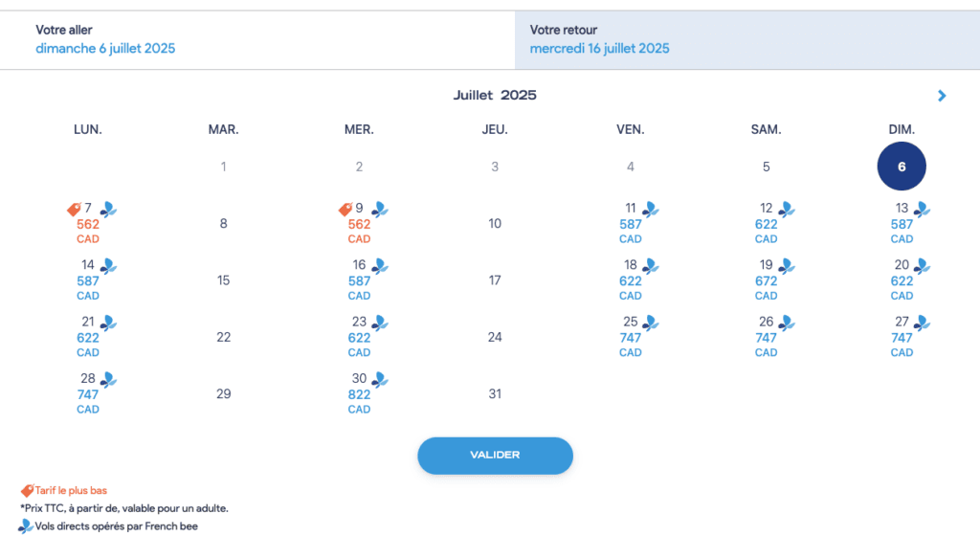Choose July 12 at 622 CAD
Screen dimensions: 980x536
[x=766, y=224]
